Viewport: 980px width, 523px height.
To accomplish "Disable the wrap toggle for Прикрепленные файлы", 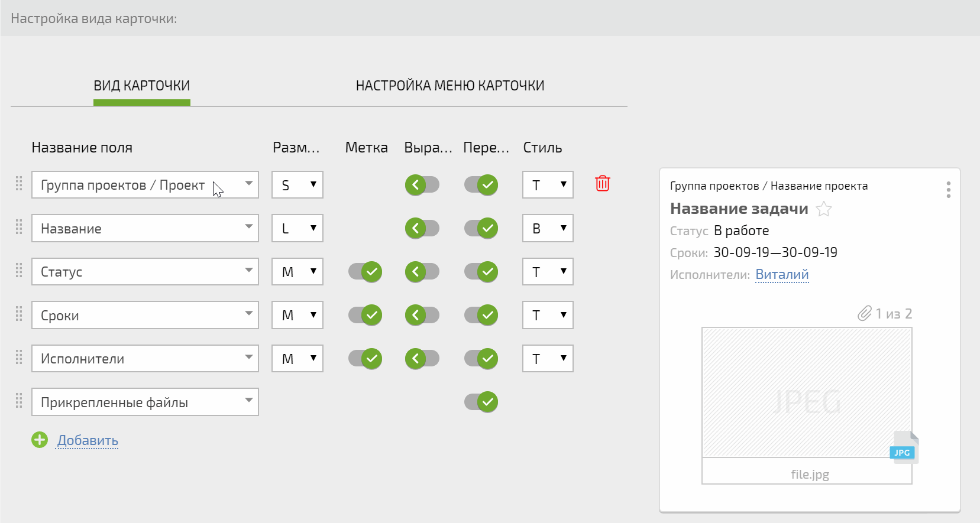I will (x=481, y=402).
